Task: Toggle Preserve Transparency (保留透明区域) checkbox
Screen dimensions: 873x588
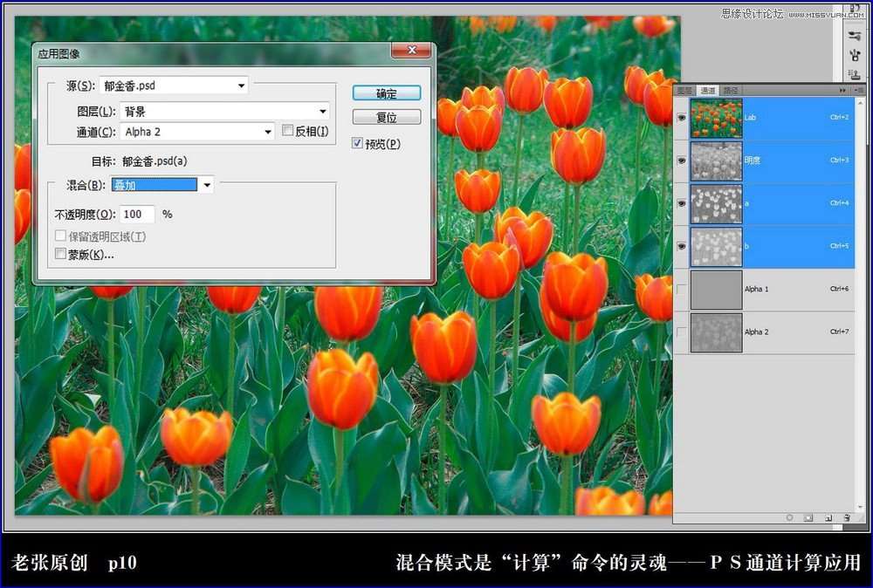Action: click(61, 236)
